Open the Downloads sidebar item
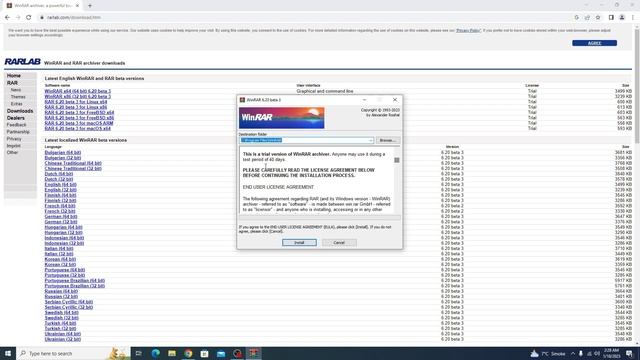The width and height of the screenshot is (640, 360). [x=20, y=111]
